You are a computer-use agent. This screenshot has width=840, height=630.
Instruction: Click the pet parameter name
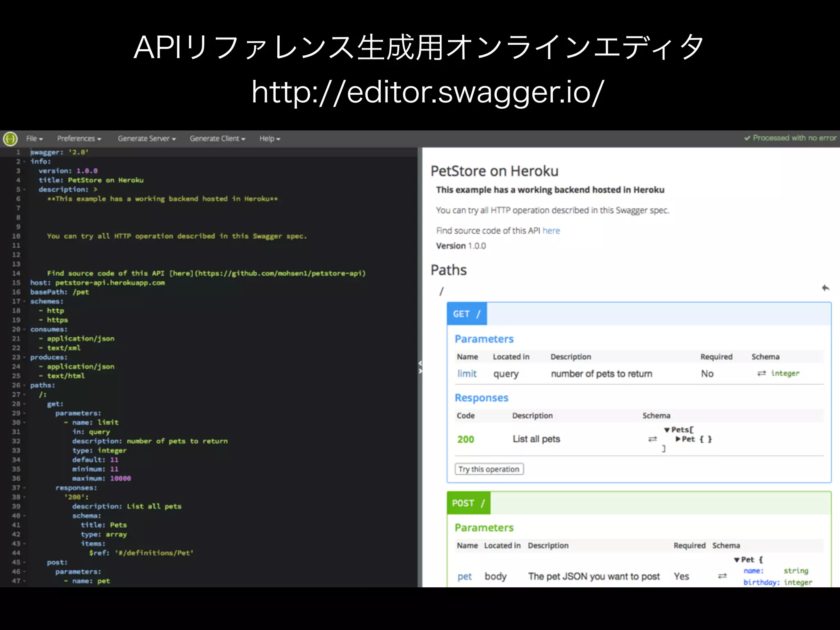(464, 576)
